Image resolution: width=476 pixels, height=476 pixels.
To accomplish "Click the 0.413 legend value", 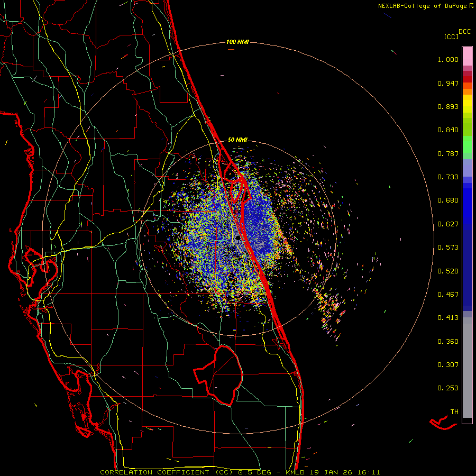I will coord(448,318).
